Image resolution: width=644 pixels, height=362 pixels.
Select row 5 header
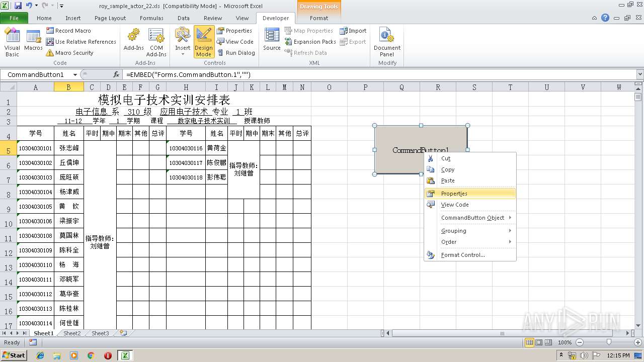coord(8,148)
